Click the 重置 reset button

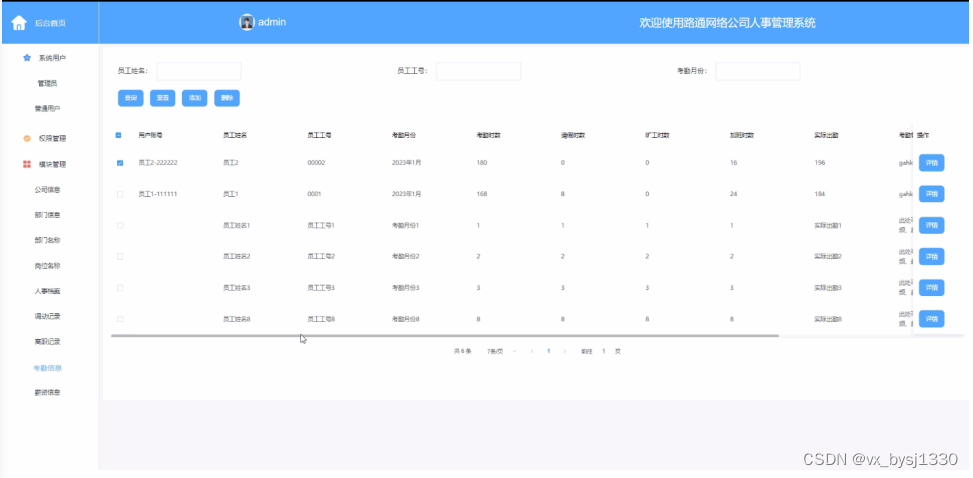[163, 98]
